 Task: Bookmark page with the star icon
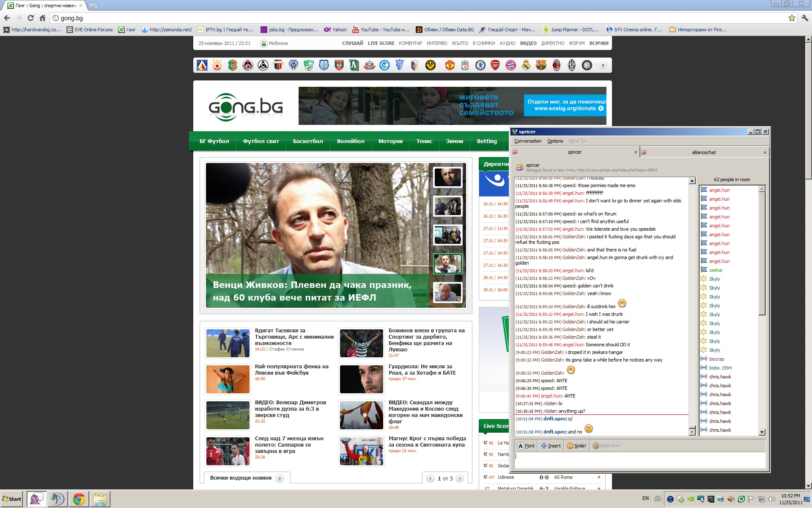point(791,18)
